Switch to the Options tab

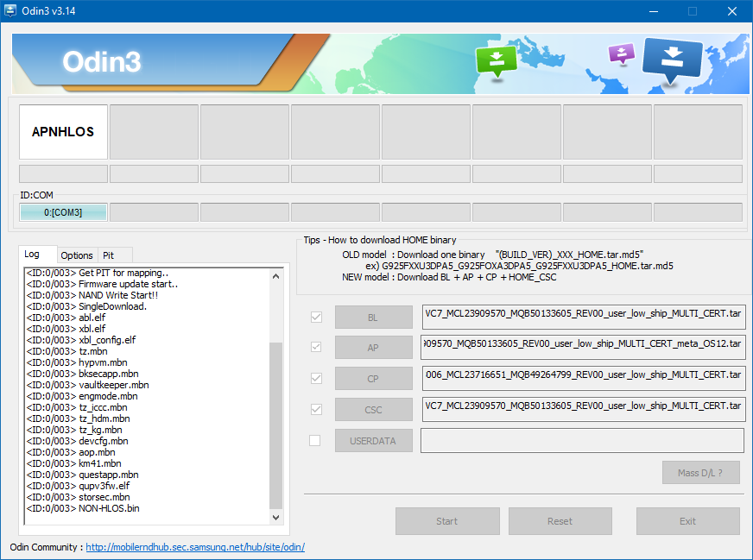77,255
